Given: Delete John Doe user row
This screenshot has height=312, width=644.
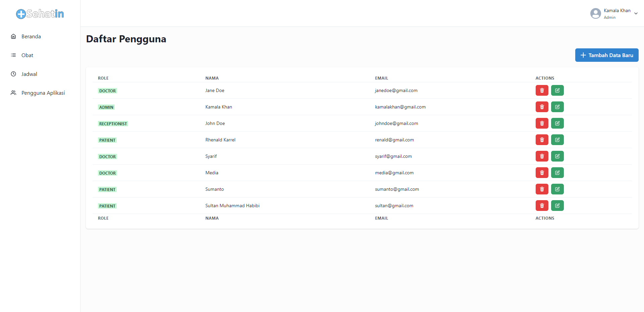Looking at the screenshot, I should click(x=542, y=123).
